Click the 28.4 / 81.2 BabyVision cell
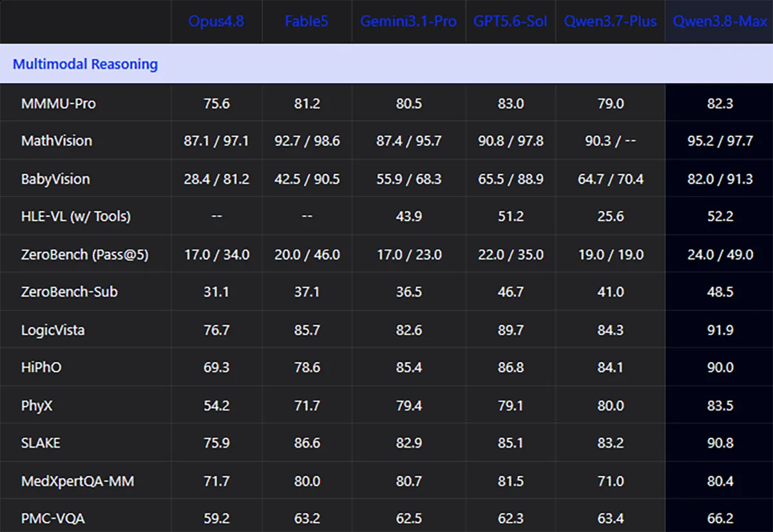This screenshot has height=532, width=773. tap(216, 178)
